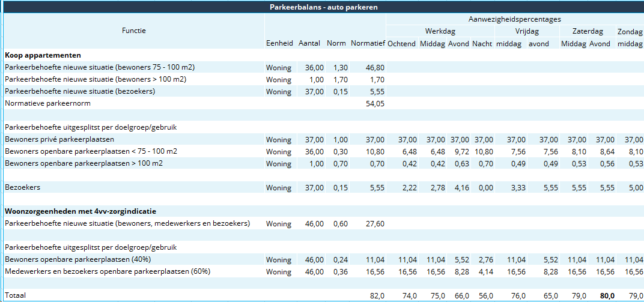Click the 'Eenheid' column header

click(x=280, y=43)
